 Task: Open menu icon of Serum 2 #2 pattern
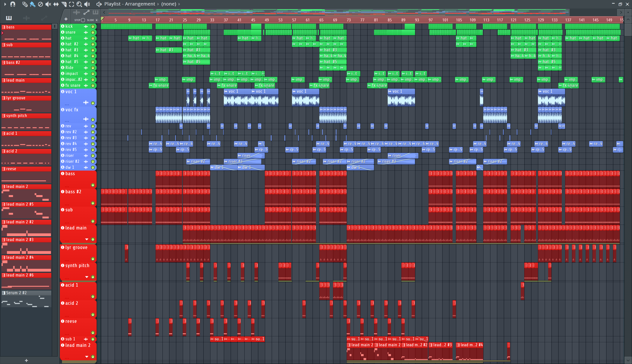(4, 293)
